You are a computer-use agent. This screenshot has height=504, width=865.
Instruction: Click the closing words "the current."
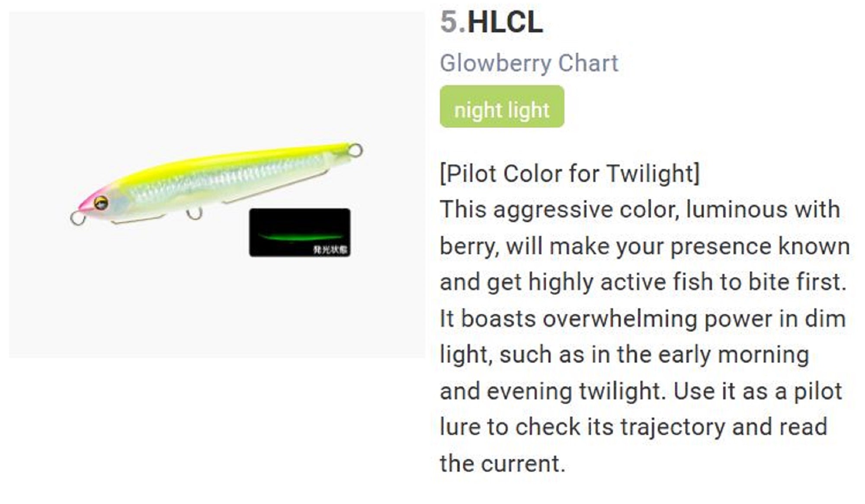click(x=502, y=464)
